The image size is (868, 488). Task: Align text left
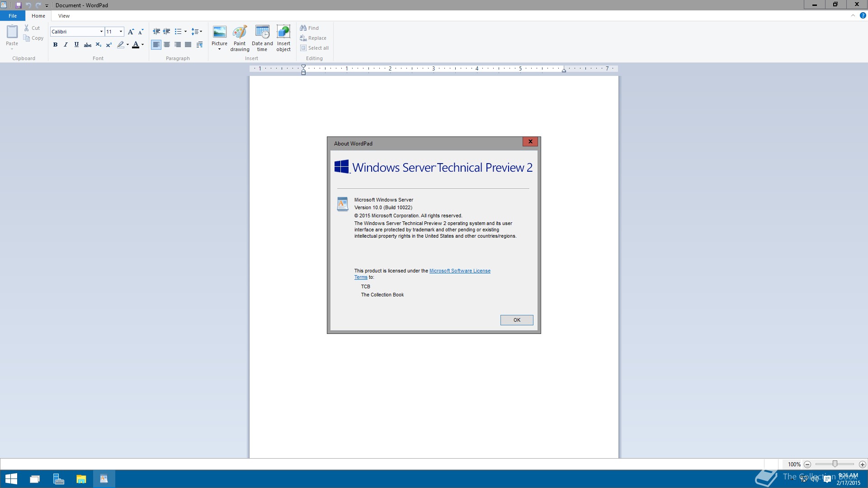click(x=156, y=45)
